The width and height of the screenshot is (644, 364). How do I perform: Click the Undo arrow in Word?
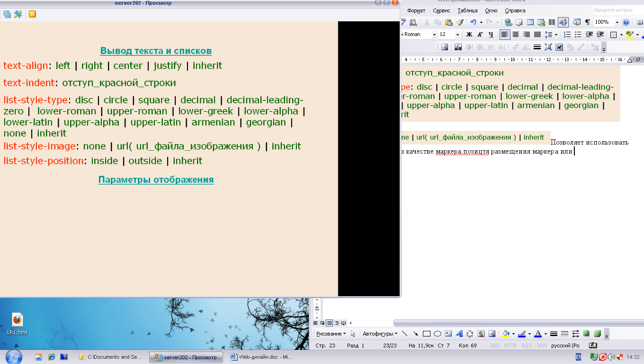(x=473, y=22)
